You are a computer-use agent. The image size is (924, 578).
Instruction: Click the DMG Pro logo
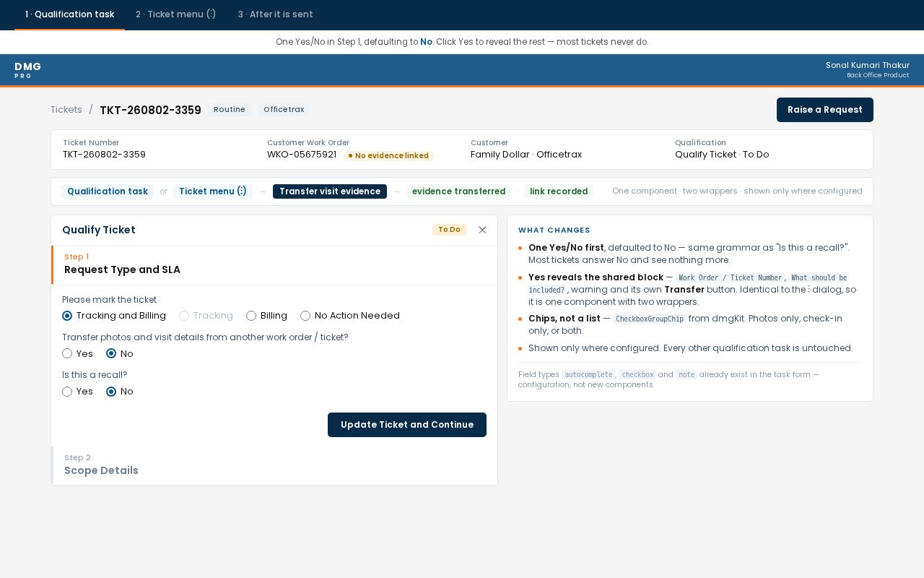tap(27, 69)
